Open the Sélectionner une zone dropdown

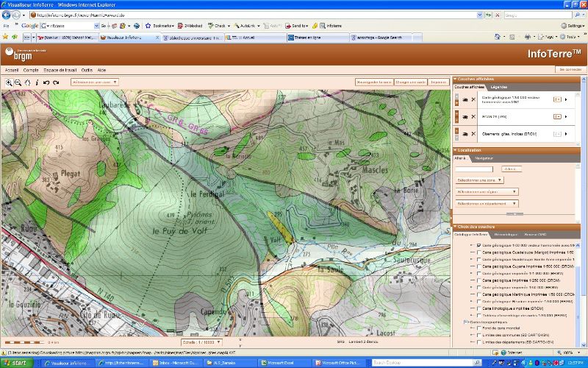[478, 180]
